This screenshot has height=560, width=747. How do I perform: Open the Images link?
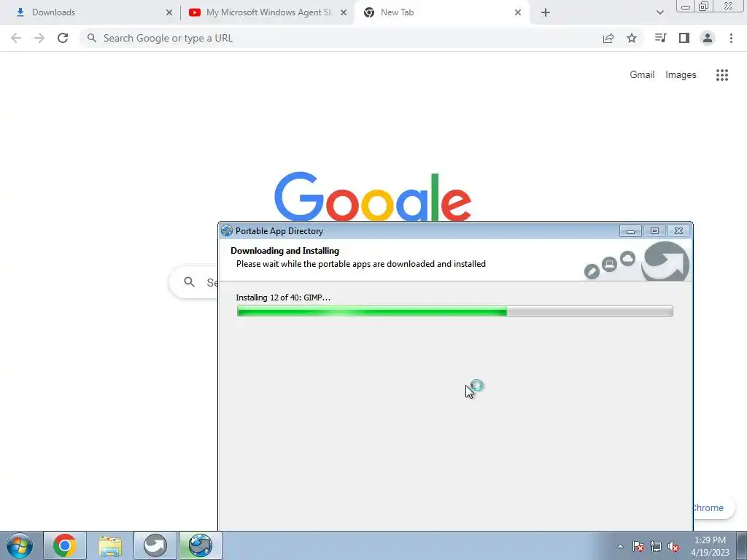[x=681, y=75]
